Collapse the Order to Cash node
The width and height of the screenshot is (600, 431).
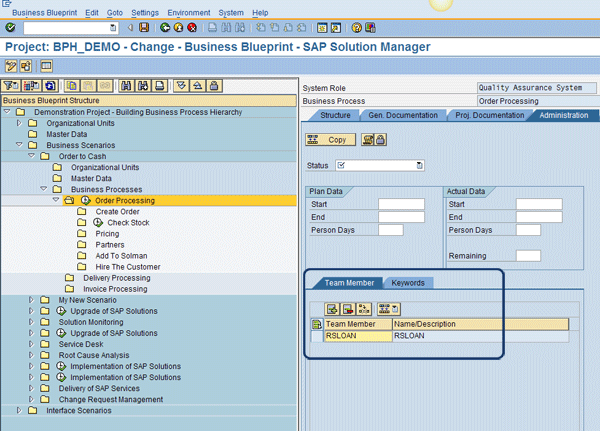pos(31,156)
